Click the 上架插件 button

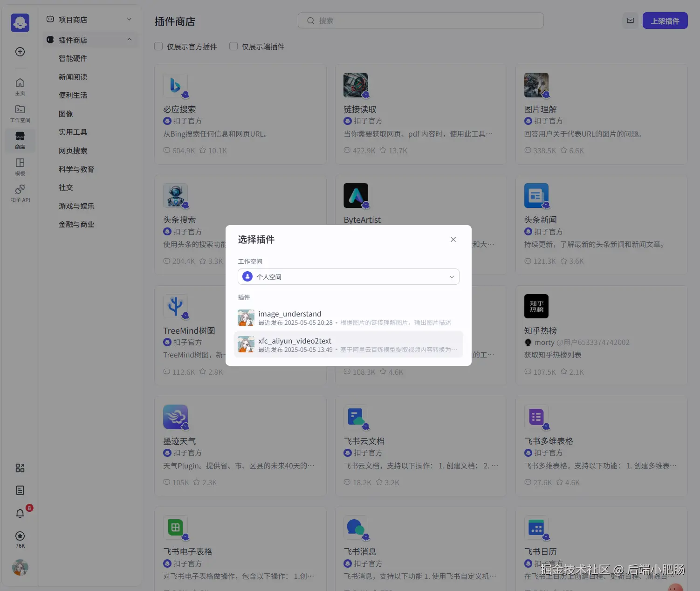[665, 21]
